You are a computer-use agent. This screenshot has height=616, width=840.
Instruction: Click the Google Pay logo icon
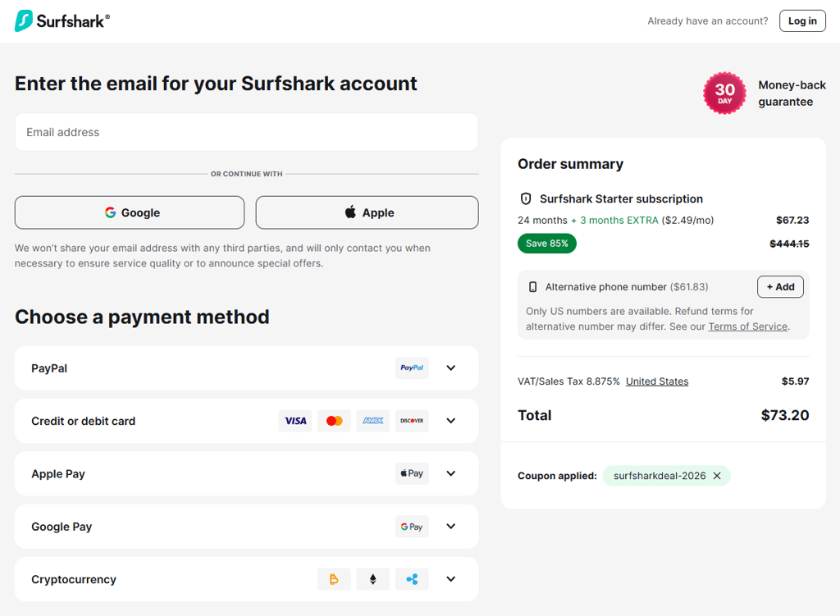point(412,527)
